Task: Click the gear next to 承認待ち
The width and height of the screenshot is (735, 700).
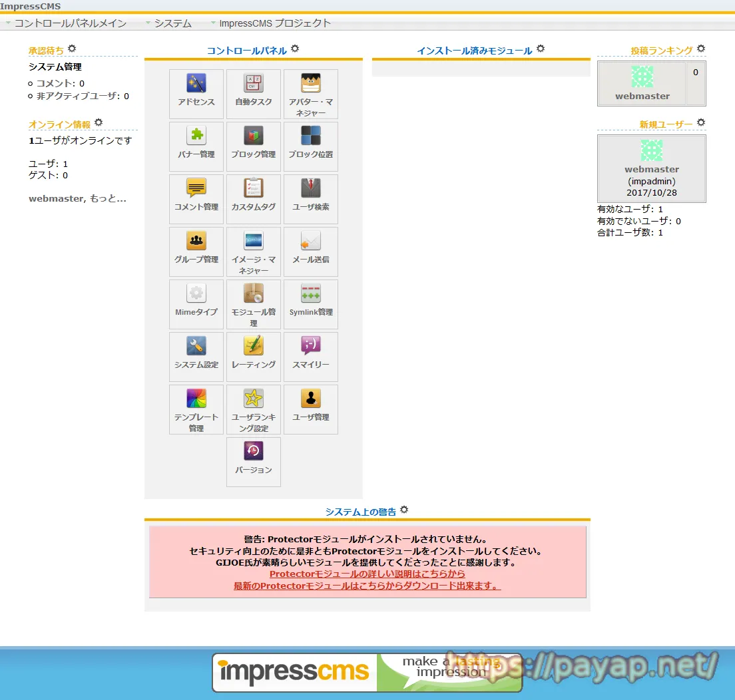Action: 72,49
